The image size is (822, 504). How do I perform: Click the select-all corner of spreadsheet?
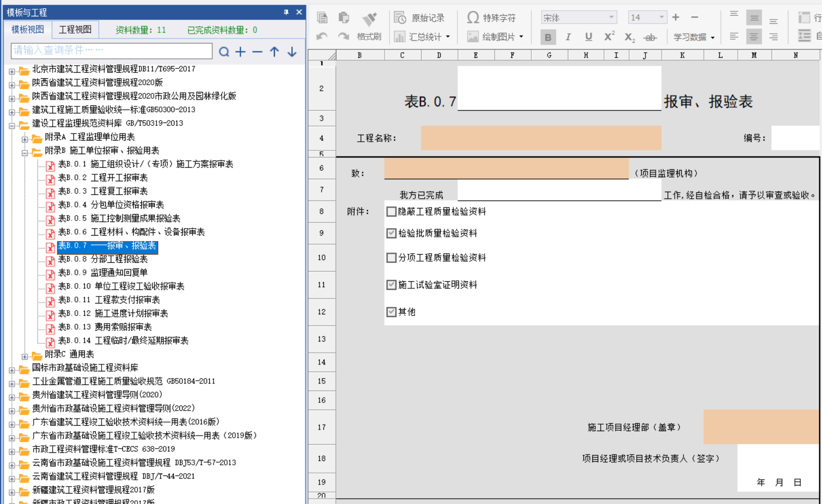tap(322, 55)
